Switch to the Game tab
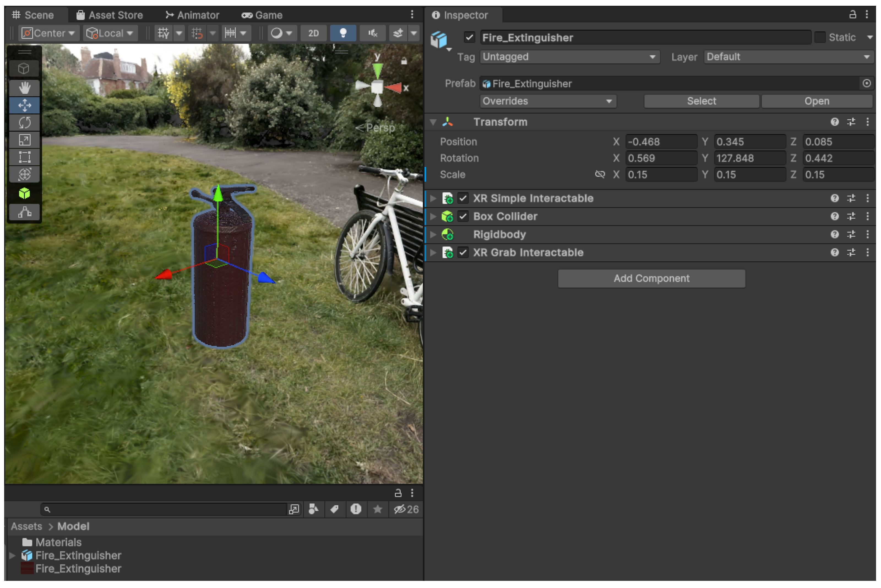The width and height of the screenshot is (881, 588). pos(262,15)
